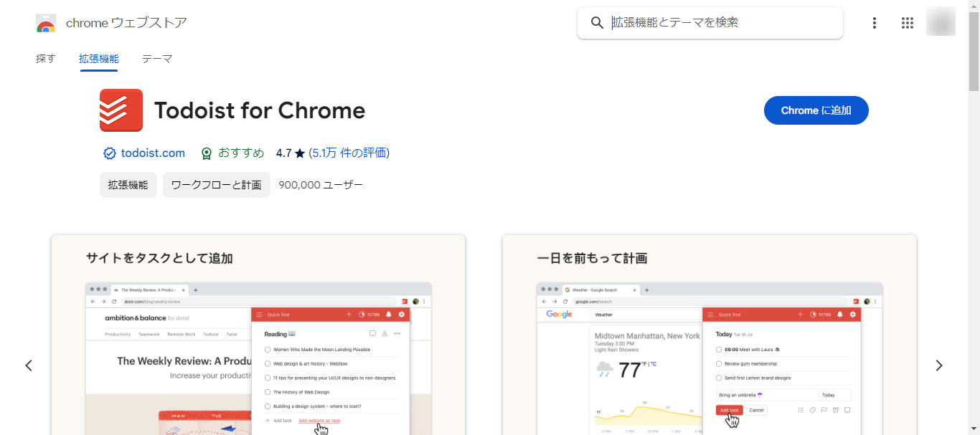Click the verified publisher badge
Viewport: 980px width, 435px height.
click(109, 153)
